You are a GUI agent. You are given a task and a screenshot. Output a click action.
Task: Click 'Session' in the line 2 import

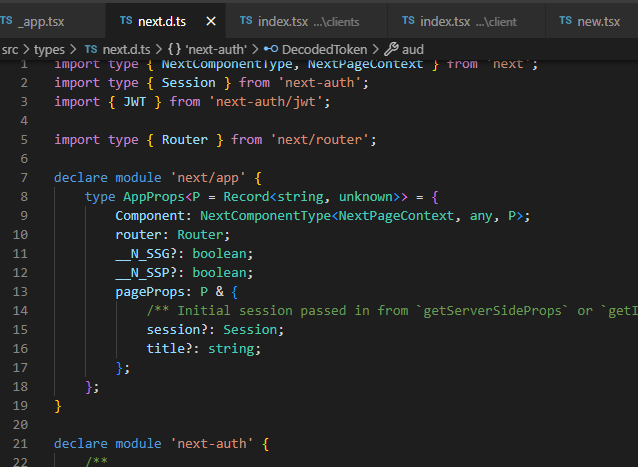coord(188,83)
